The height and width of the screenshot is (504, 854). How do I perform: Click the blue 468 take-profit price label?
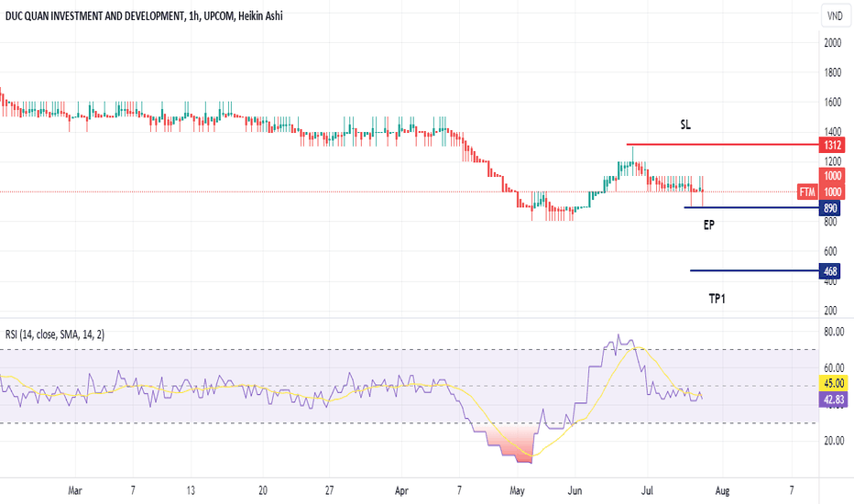830,271
